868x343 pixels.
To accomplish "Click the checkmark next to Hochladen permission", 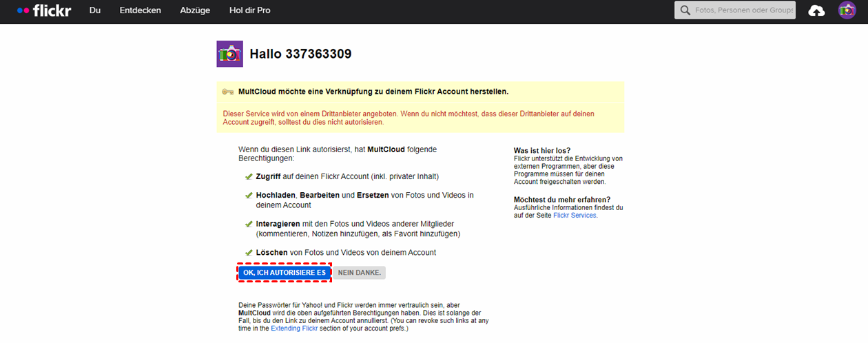I will pos(249,196).
